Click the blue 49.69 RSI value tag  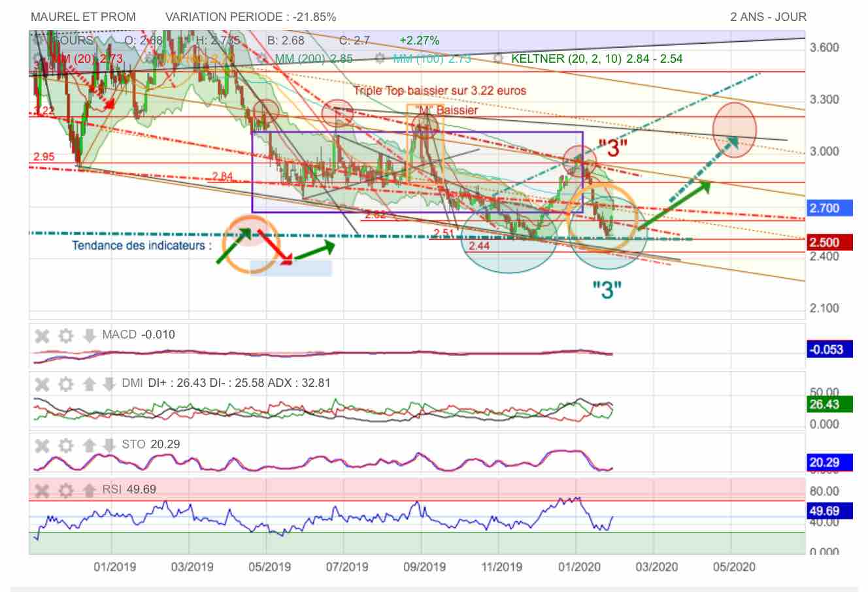[x=830, y=511]
